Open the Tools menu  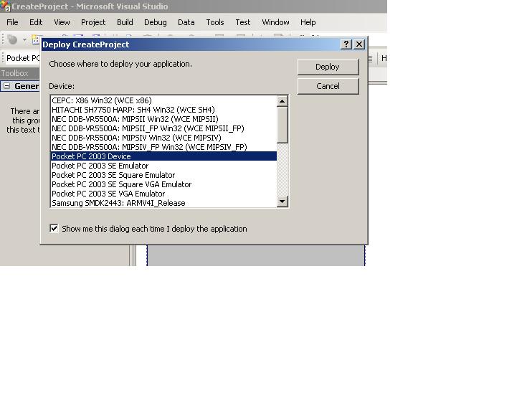pos(215,22)
